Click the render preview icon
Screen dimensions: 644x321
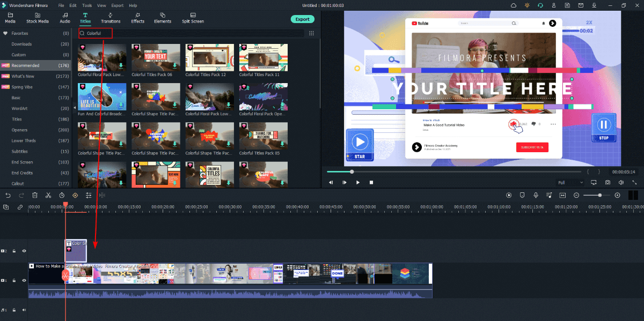[x=509, y=196]
